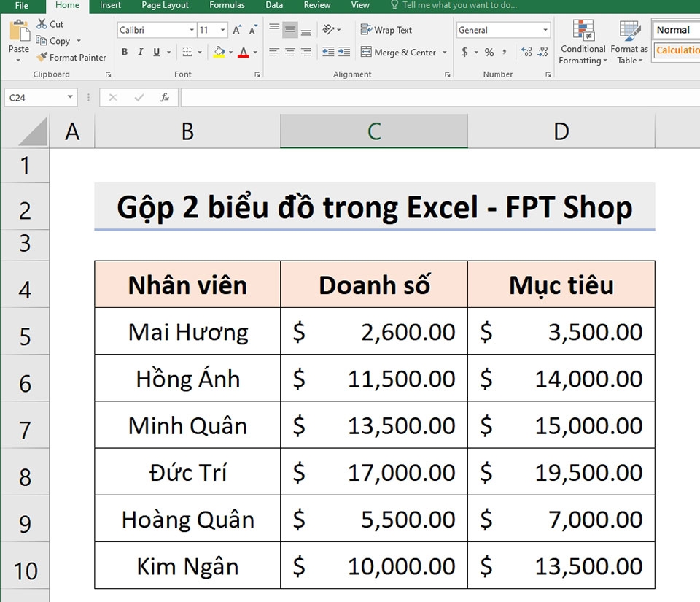Toggle Bold formatting
The height and width of the screenshot is (602, 700).
pyautogui.click(x=125, y=52)
